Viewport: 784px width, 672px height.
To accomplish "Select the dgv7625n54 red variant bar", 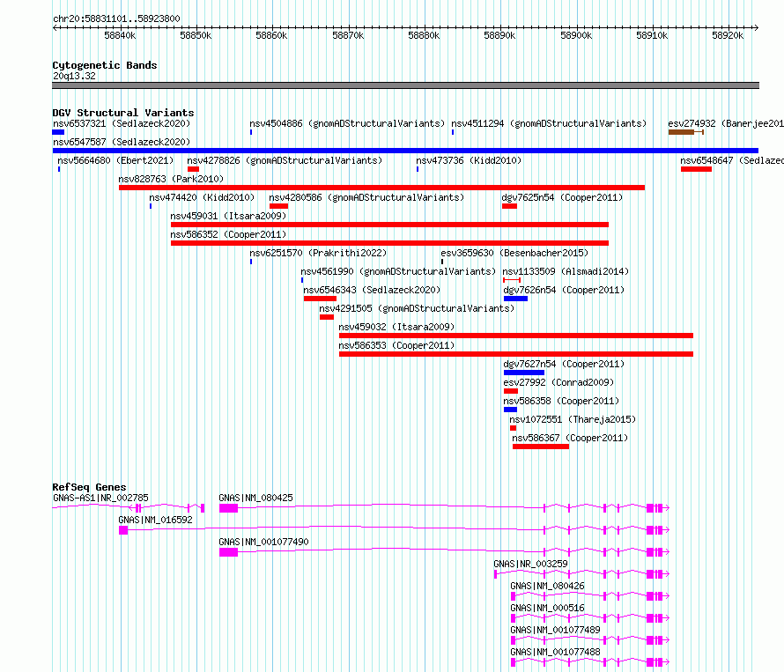I will point(509,206).
